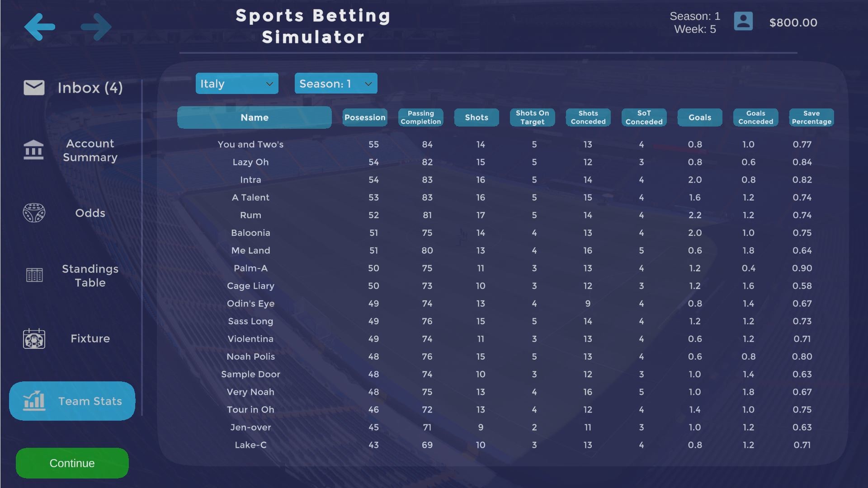Click the Italy dropdown chevron arrow

coord(270,83)
